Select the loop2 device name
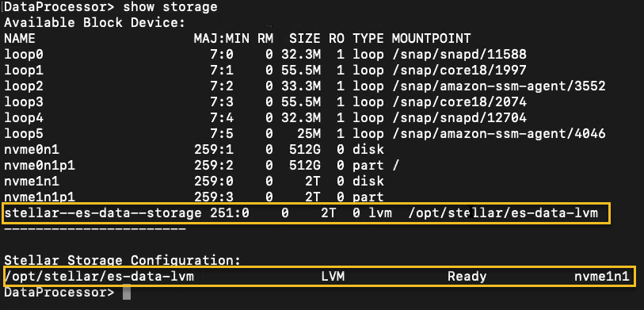Viewport: 644px width, 310px height. pos(24,86)
